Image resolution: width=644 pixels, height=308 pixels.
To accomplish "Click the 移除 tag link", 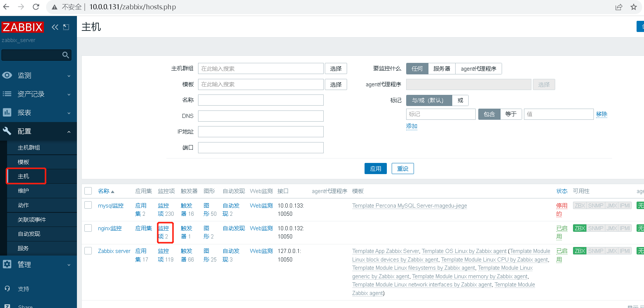I will click(602, 114).
